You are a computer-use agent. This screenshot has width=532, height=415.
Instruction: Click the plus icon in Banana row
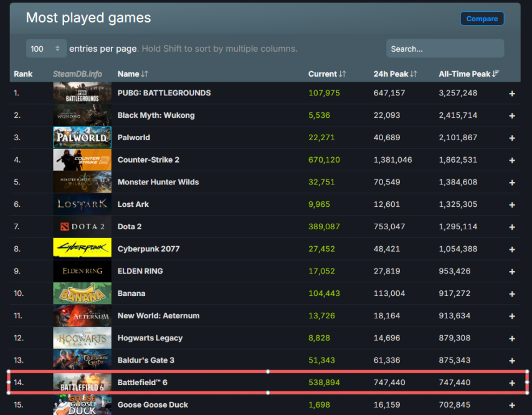coord(512,293)
